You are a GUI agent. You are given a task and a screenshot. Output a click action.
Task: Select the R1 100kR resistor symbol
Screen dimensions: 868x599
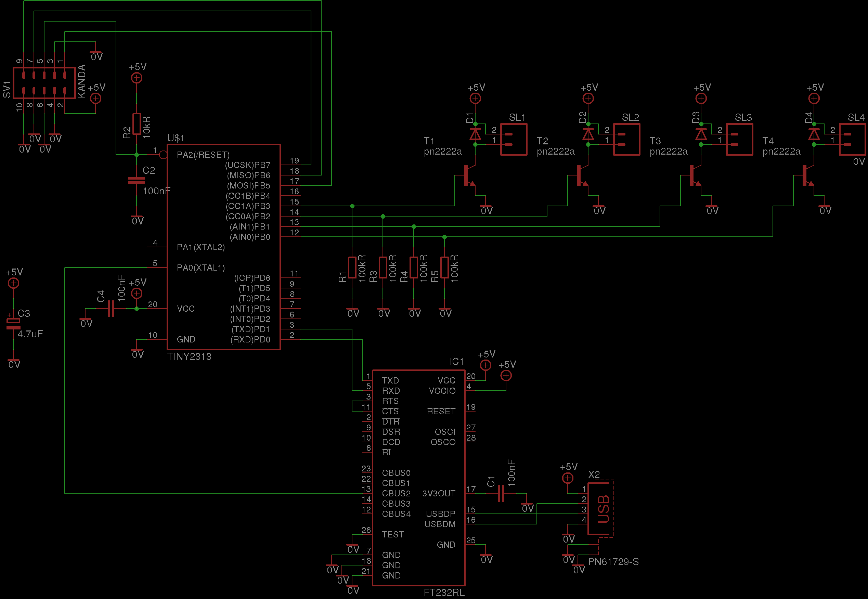pos(352,267)
